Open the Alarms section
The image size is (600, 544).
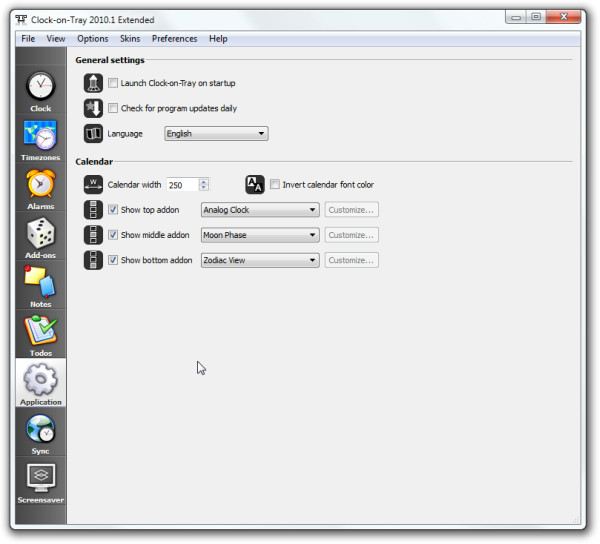point(41,189)
